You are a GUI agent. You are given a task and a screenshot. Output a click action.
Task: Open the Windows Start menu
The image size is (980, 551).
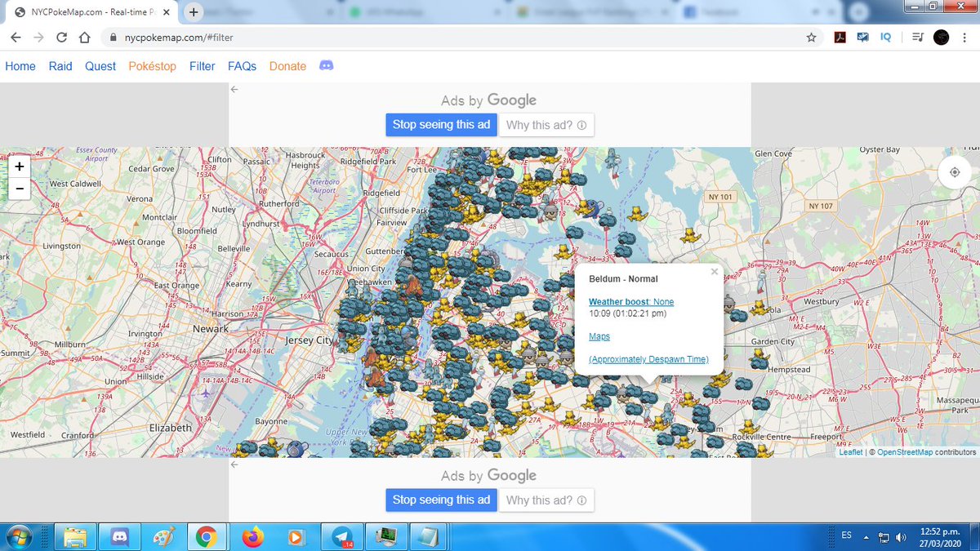(x=18, y=536)
